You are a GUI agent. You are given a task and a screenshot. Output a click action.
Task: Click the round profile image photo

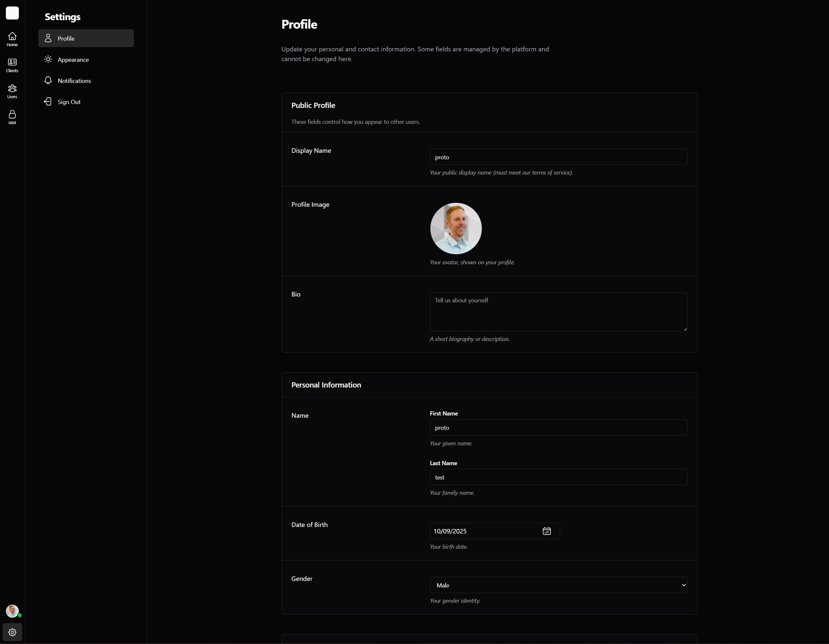tap(455, 228)
